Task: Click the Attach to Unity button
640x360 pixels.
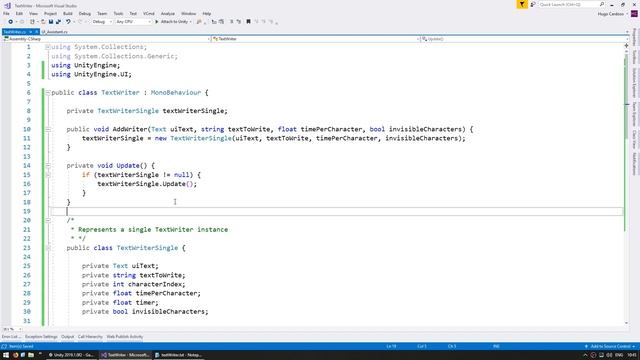Action: 173,22
